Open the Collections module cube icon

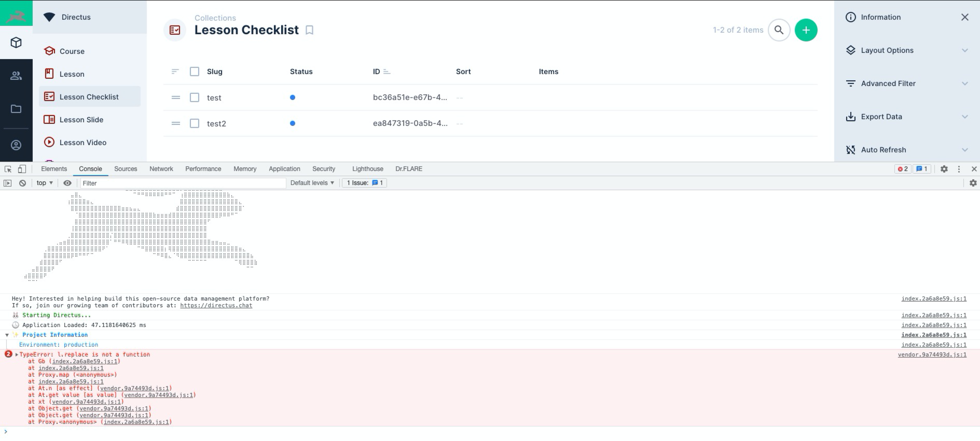click(16, 42)
